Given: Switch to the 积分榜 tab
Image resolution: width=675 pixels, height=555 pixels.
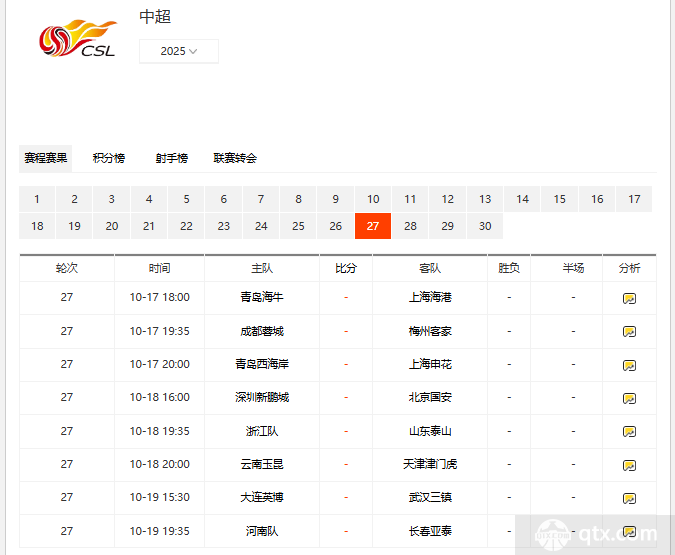Looking at the screenshot, I should 109,158.
